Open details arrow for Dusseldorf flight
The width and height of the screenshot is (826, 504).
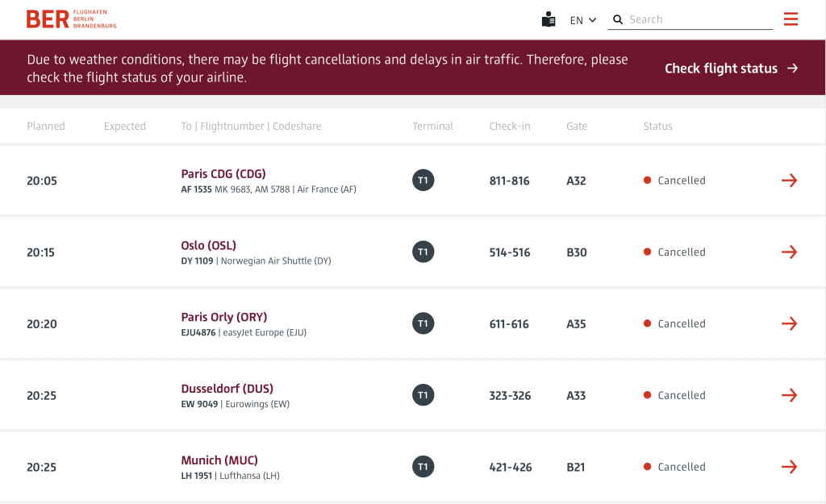[789, 395]
